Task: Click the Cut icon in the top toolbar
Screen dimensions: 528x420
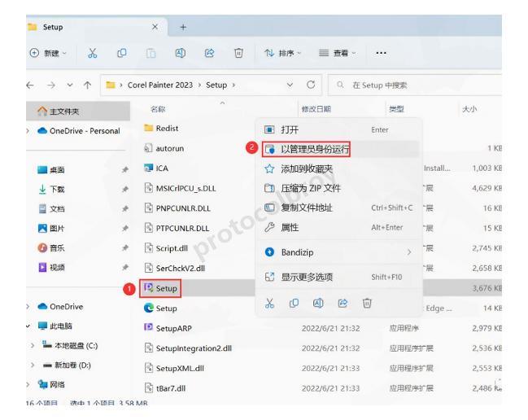Action: pyautogui.click(x=92, y=53)
